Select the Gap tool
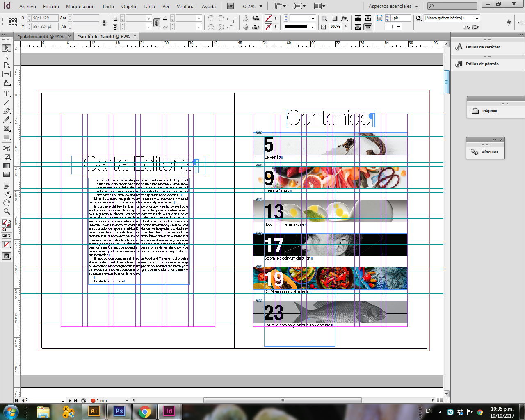Screen dimensions: 525x420 pyautogui.click(x=7, y=74)
